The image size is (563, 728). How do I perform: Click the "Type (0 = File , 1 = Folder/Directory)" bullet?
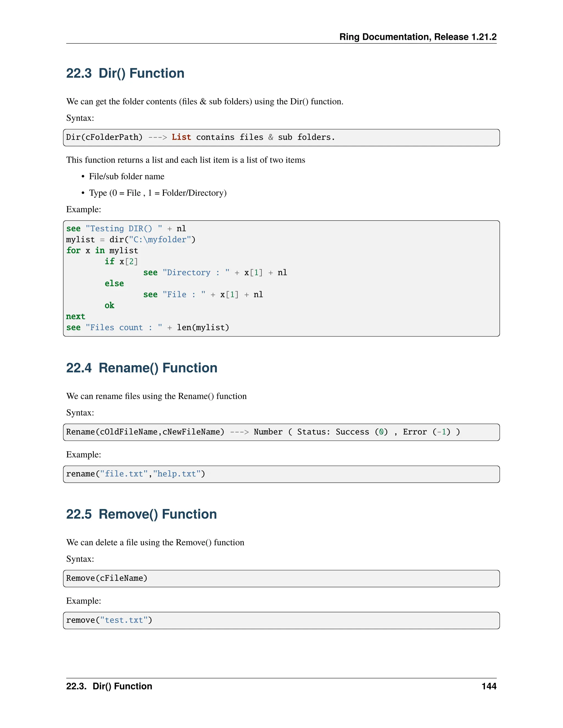tap(158, 193)
